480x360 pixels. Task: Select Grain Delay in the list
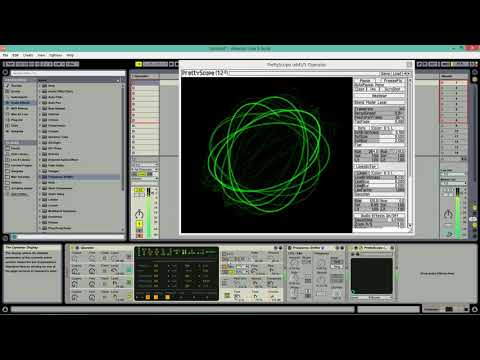click(56, 194)
